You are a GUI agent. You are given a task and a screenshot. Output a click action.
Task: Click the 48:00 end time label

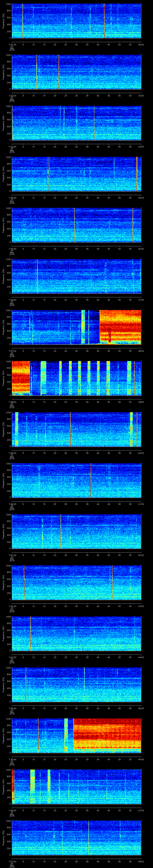141,861
